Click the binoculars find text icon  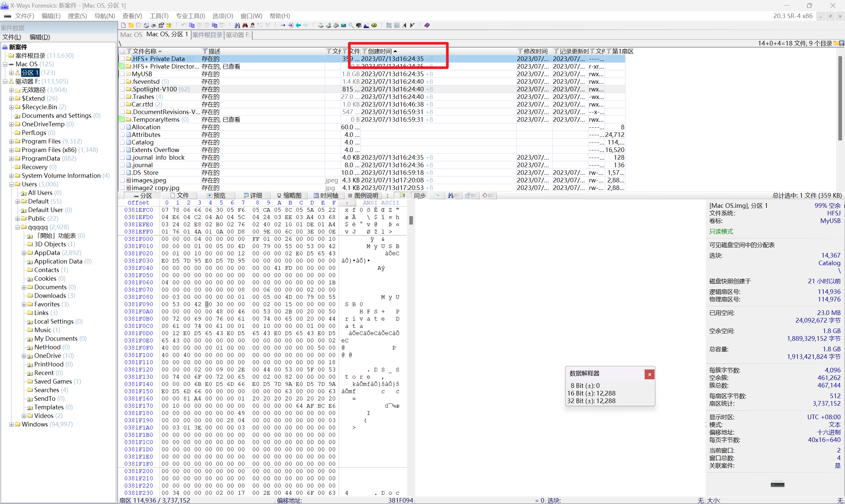pyautogui.click(x=237, y=25)
